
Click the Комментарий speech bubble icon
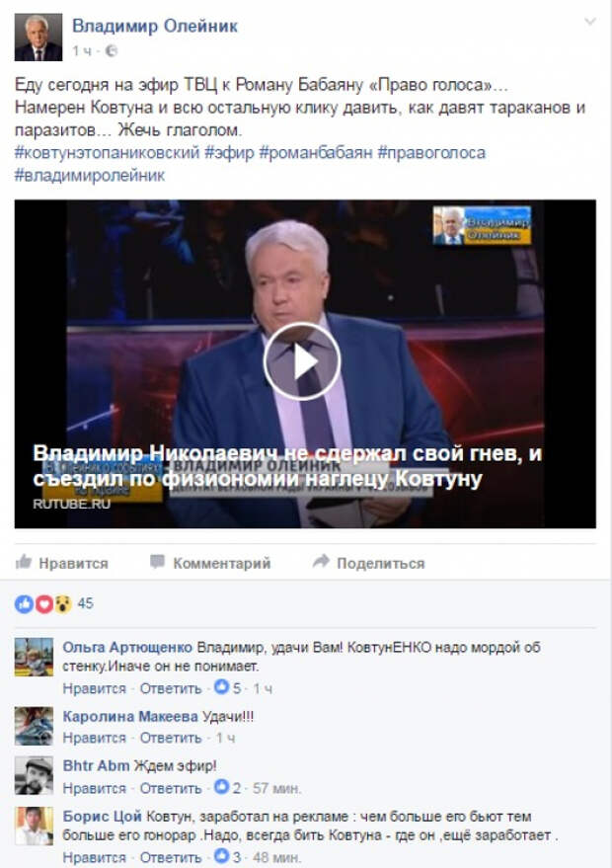point(157,562)
